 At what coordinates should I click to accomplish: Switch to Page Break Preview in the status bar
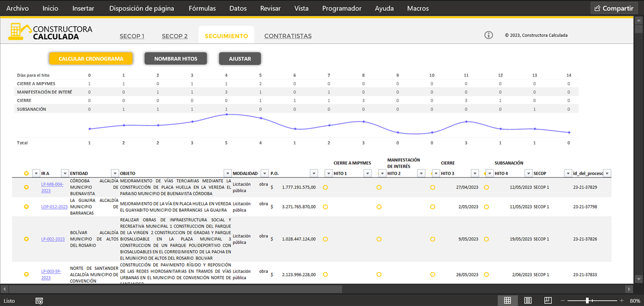(548, 301)
